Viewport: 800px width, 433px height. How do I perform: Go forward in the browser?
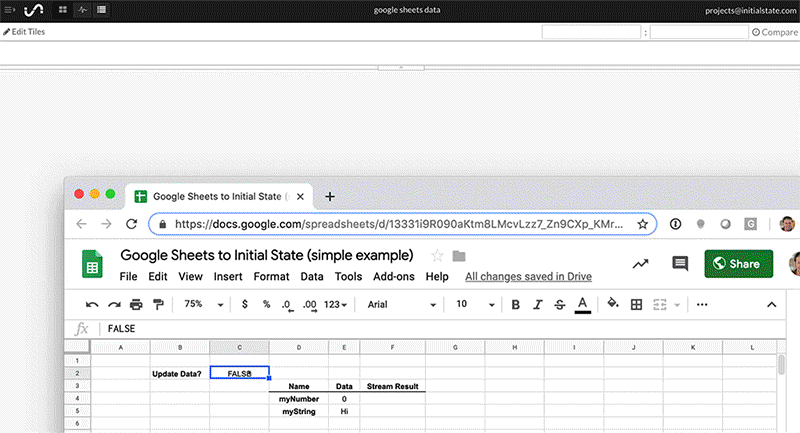106,224
